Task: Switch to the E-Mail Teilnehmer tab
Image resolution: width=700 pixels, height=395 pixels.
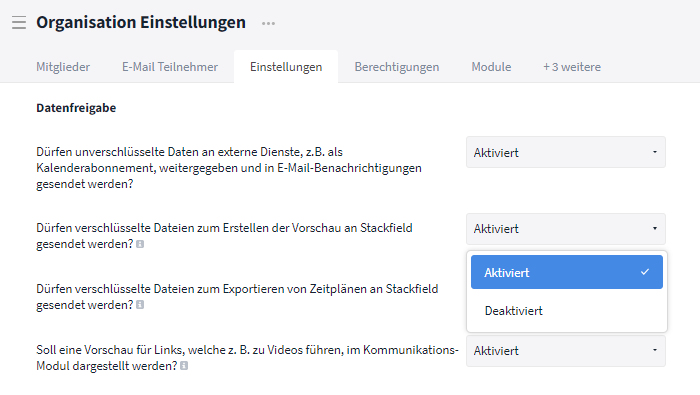Action: 170,67
